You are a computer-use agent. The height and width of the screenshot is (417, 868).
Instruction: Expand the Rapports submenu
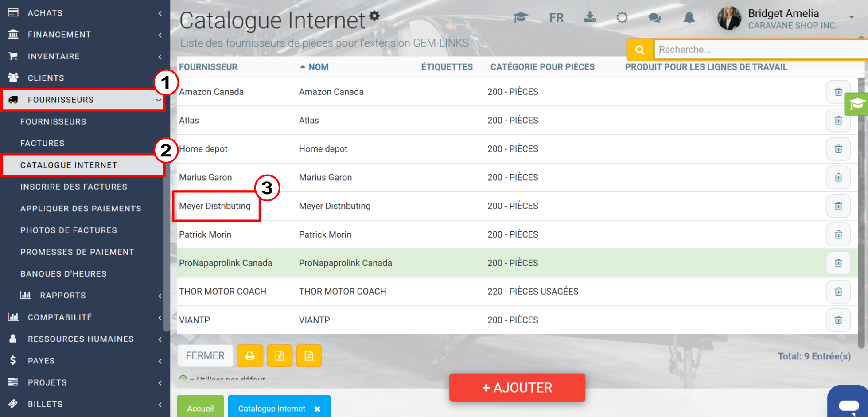coord(85,296)
